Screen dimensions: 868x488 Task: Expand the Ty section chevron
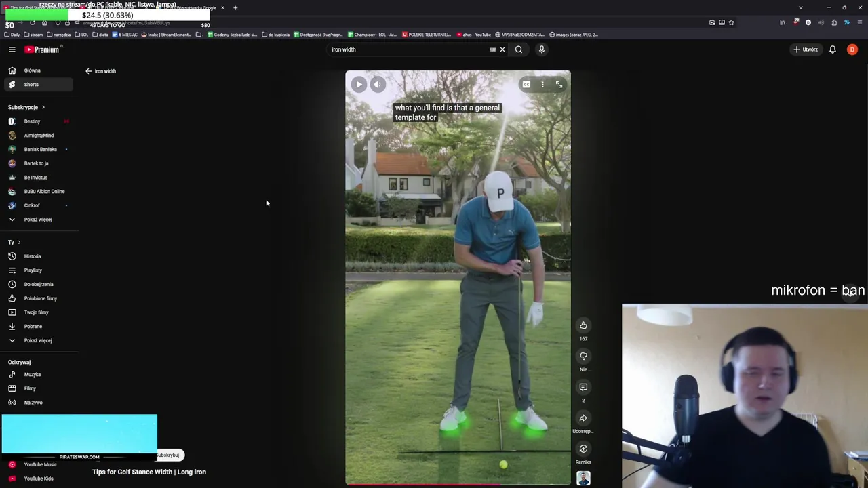19,242
